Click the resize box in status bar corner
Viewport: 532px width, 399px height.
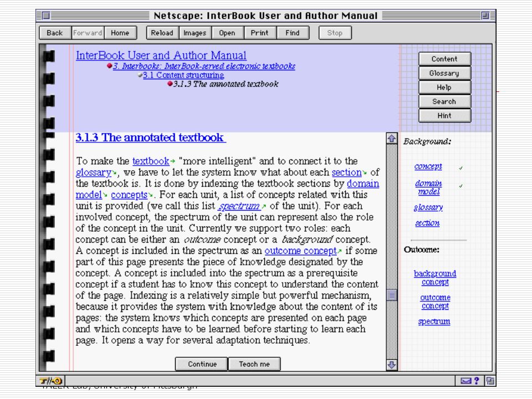pos(490,381)
